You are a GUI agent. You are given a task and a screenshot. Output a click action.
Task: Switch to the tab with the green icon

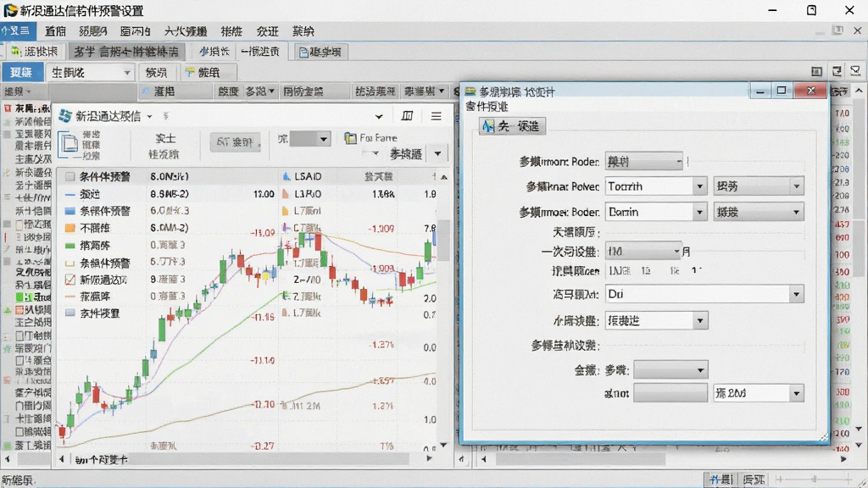pos(34,52)
